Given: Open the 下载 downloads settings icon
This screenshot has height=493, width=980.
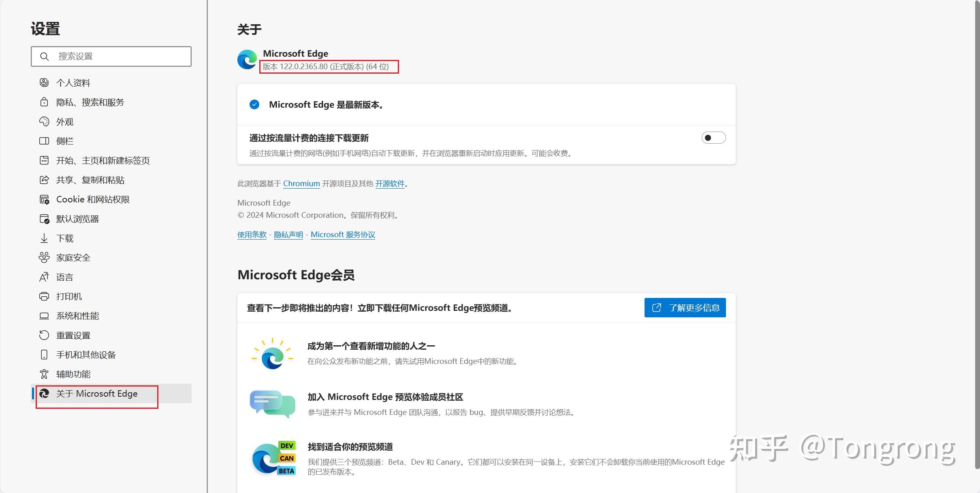Looking at the screenshot, I should tap(45, 238).
